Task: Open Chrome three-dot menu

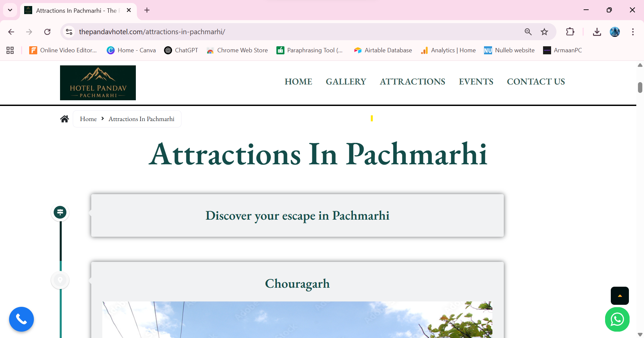Action: point(633,32)
